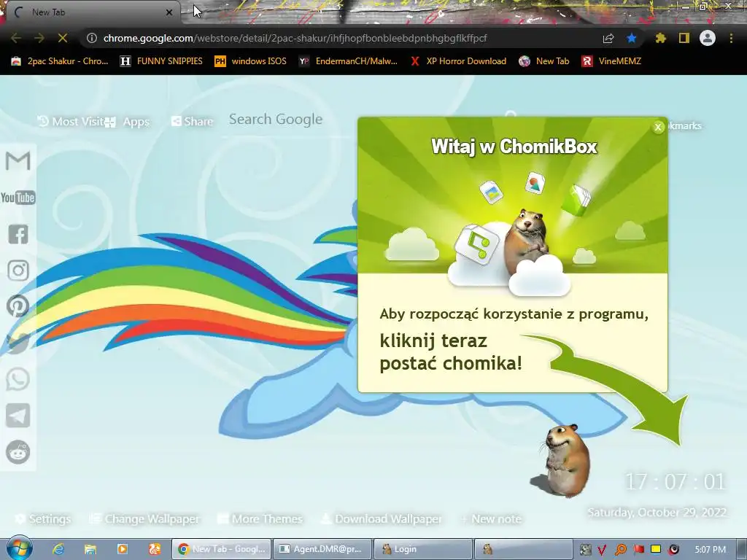Close the New Tab browser tab

(x=169, y=12)
